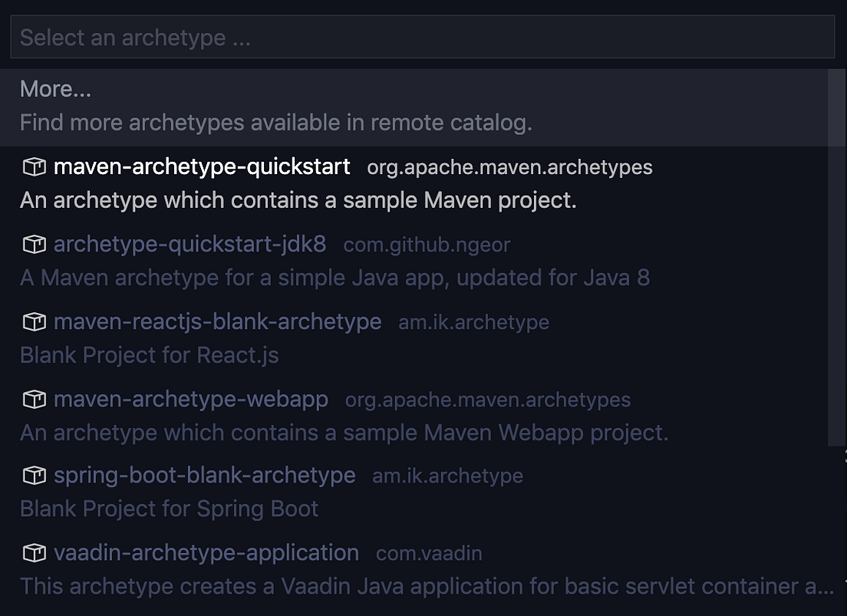Select maven-archetype-quickstart archetype name
Image resolution: width=847 pixels, height=616 pixels.
202,166
